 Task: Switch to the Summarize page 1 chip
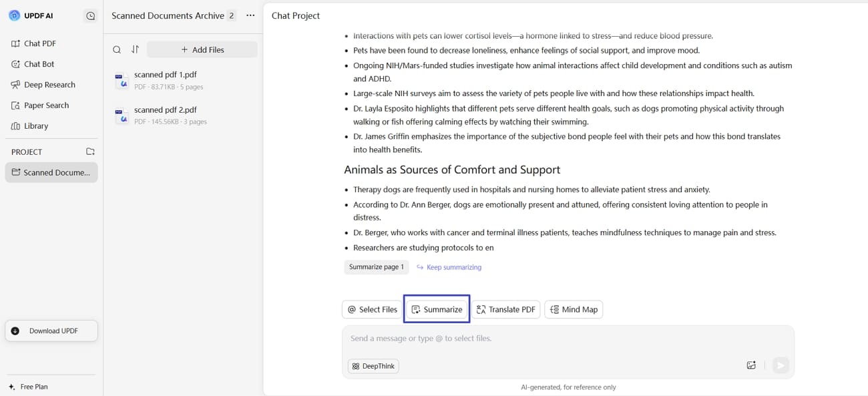click(377, 266)
